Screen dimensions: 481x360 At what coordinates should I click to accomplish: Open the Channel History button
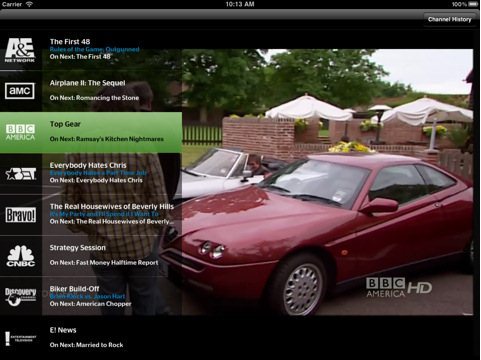pyautogui.click(x=450, y=19)
